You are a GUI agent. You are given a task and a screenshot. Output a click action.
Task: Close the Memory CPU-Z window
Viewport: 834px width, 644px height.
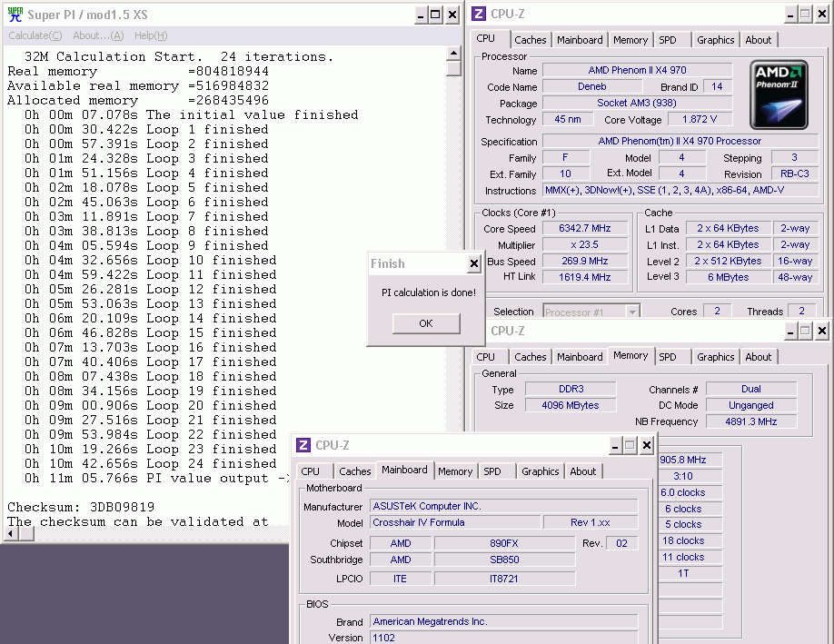pos(822,332)
